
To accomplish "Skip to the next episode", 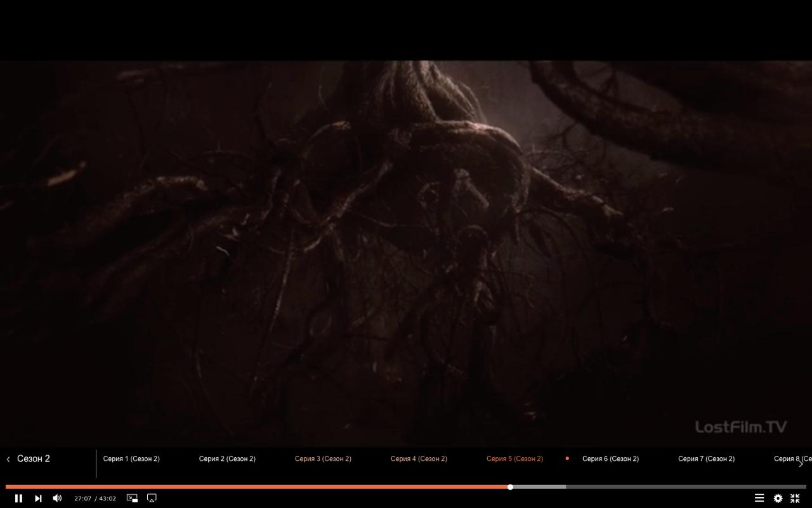I will pyautogui.click(x=38, y=498).
